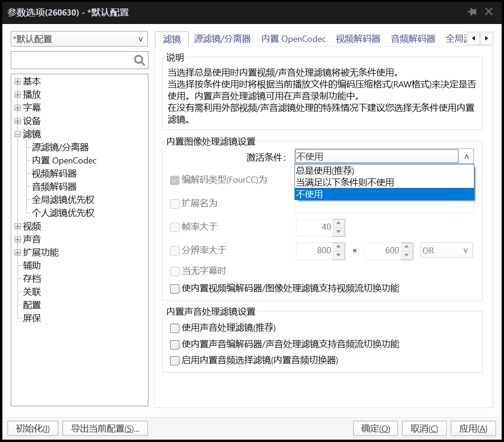504x442 pixels.
Task: Increase the resolution height 600
Action: 407,247
